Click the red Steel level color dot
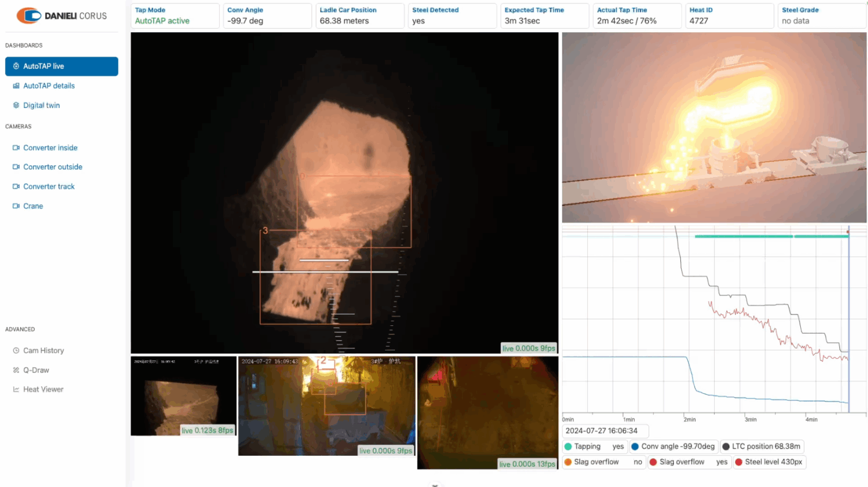 pos(739,462)
